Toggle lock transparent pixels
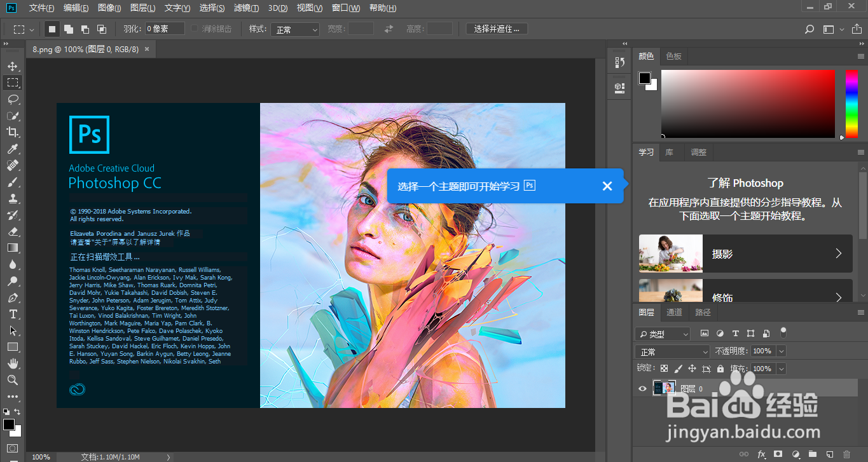The image size is (868, 462). click(664, 369)
